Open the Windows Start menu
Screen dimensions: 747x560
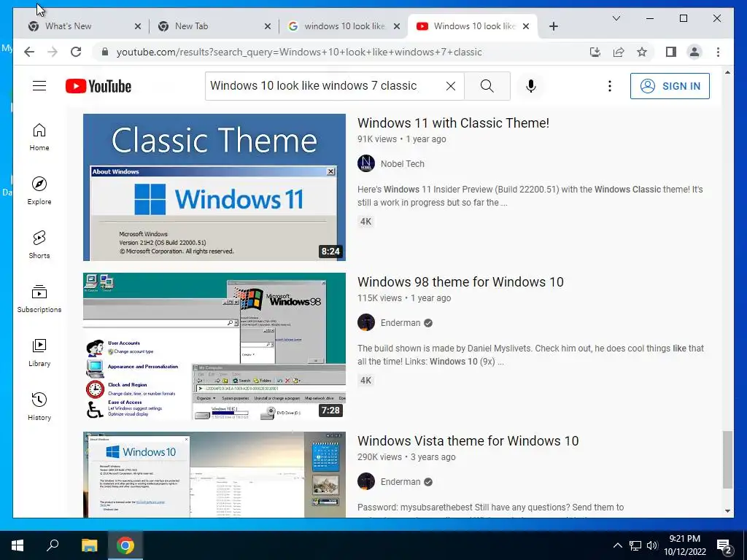pyautogui.click(x=18, y=545)
